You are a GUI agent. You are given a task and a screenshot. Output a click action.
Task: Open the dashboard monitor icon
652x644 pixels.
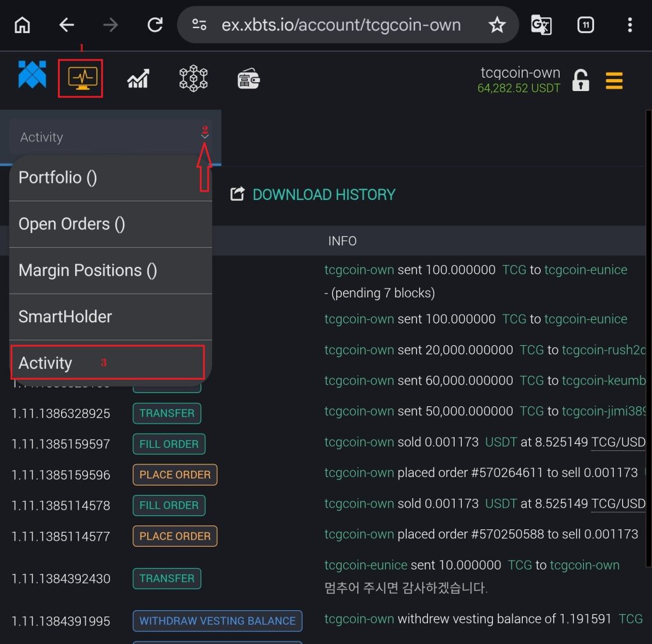tap(81, 78)
